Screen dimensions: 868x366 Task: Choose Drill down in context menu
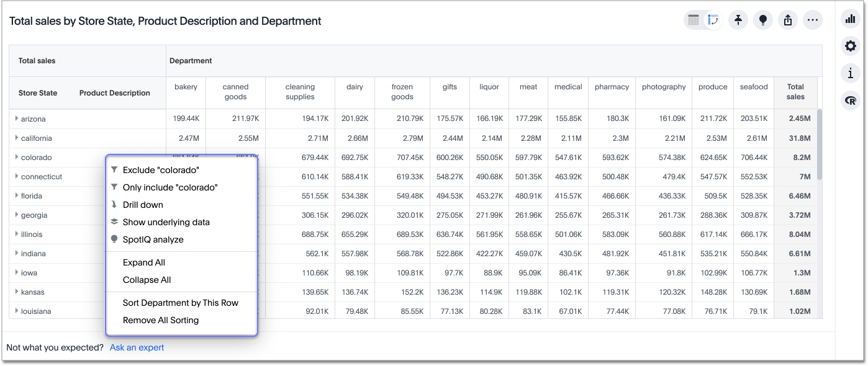143,205
